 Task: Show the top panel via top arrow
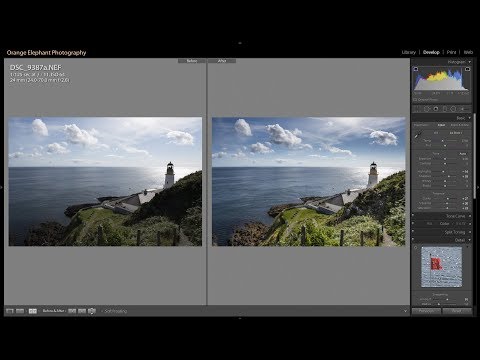[x=240, y=43]
